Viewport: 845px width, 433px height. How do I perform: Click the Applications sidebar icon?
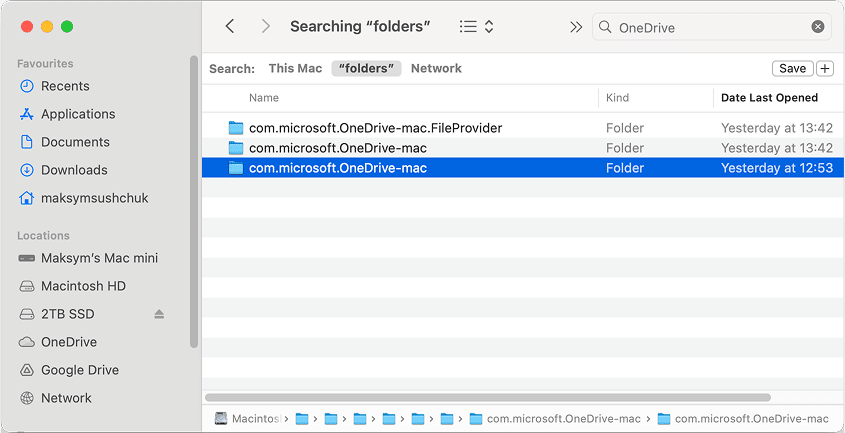point(26,114)
